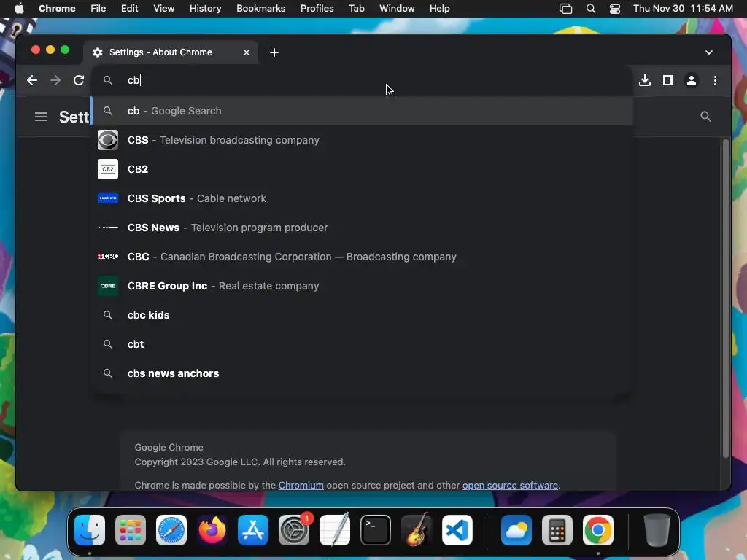This screenshot has width=747, height=560.
Task: Open Weather app from the Dock
Action: coord(516,530)
